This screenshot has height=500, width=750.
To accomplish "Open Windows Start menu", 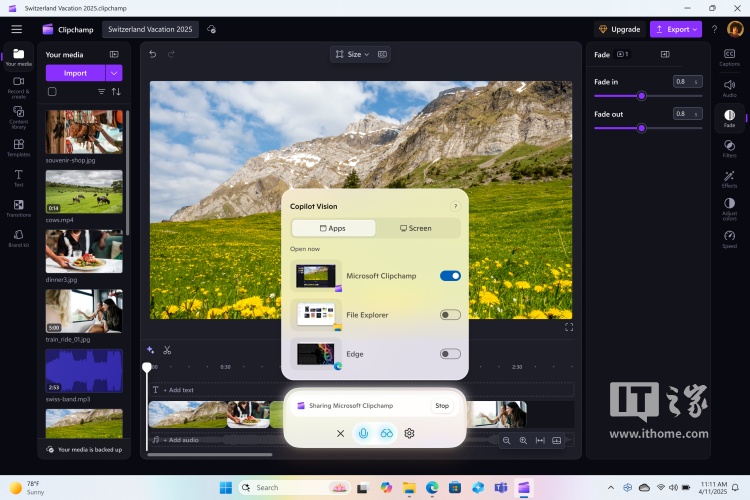I will pos(225,488).
